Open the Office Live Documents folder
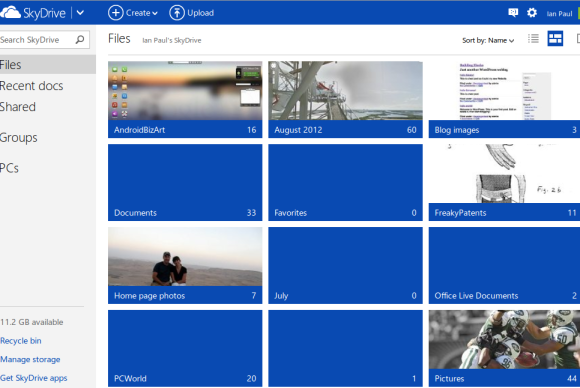The height and width of the screenshot is (388, 580). 504,265
